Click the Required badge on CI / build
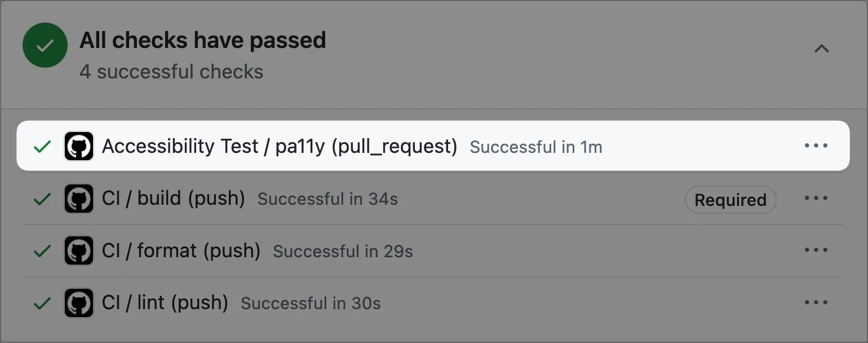This screenshot has width=868, height=343. 730,199
